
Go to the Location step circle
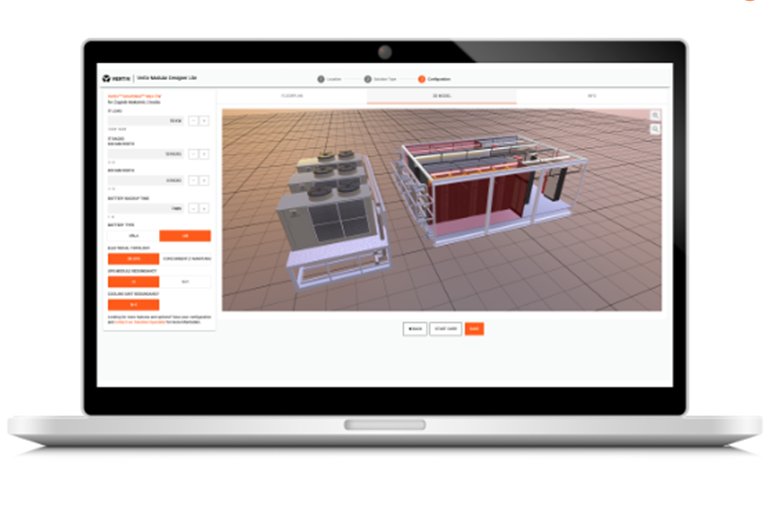point(321,77)
